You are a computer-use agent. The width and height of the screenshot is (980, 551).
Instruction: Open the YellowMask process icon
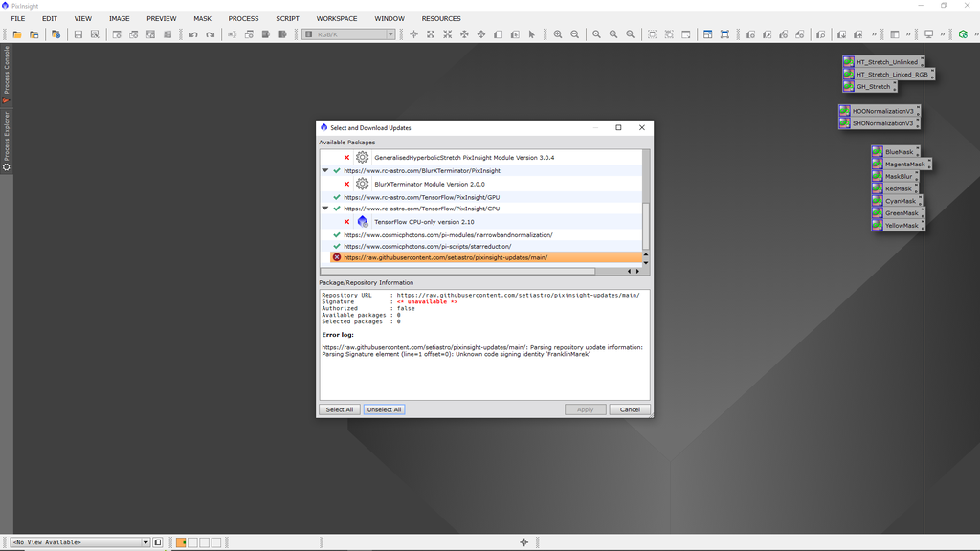tap(898, 226)
